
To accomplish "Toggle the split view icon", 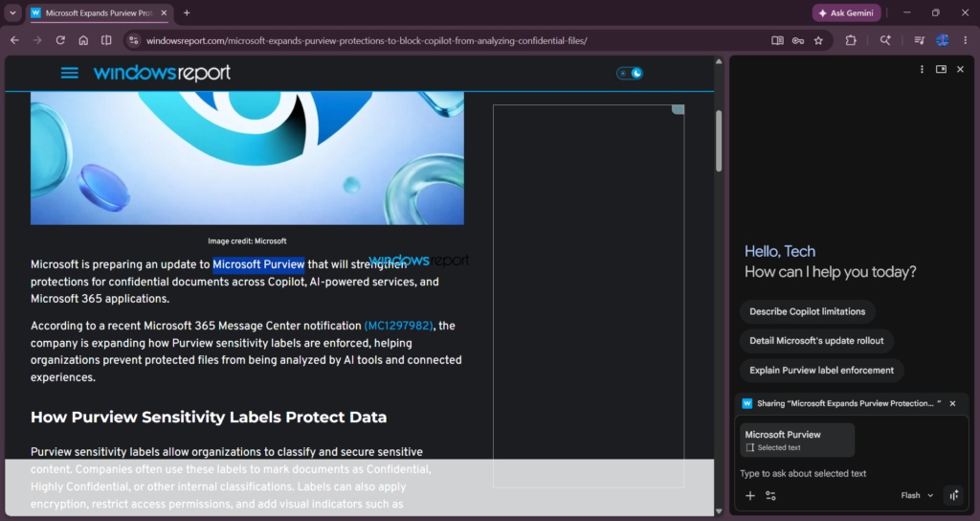I will point(106,40).
